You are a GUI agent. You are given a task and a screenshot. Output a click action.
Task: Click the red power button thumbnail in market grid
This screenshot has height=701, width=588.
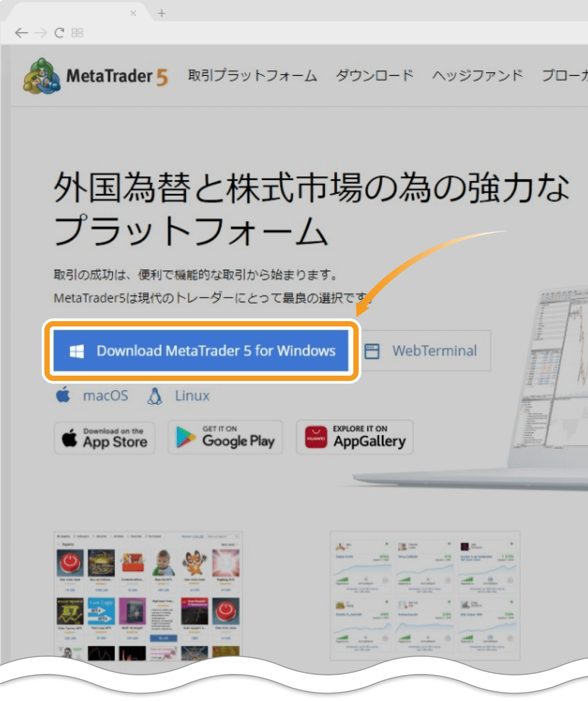click(70, 563)
